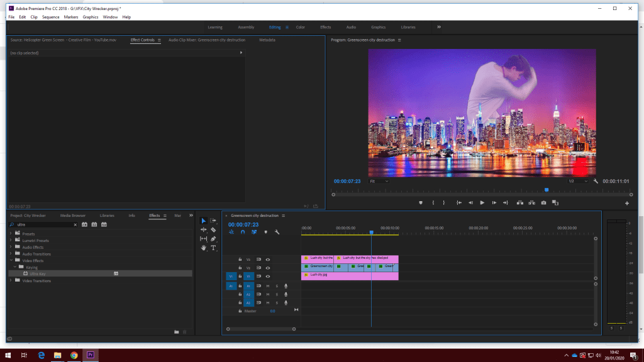
Task: Open the Sequence menu
Action: coord(50,17)
